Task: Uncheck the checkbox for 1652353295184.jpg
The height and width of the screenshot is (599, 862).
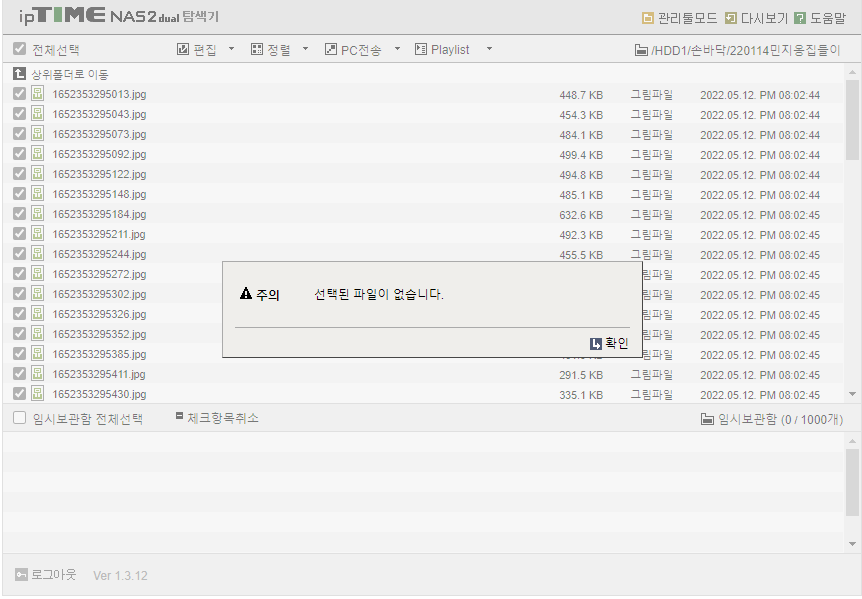Action: pos(19,213)
